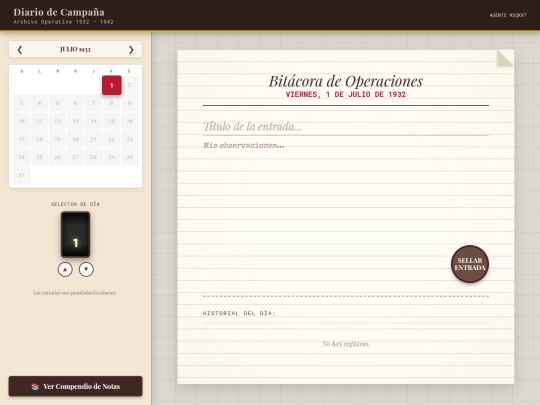Viewport: 540px width, 405px height.
Task: Choose calendar day 6
Action: pyautogui.click(x=75, y=103)
